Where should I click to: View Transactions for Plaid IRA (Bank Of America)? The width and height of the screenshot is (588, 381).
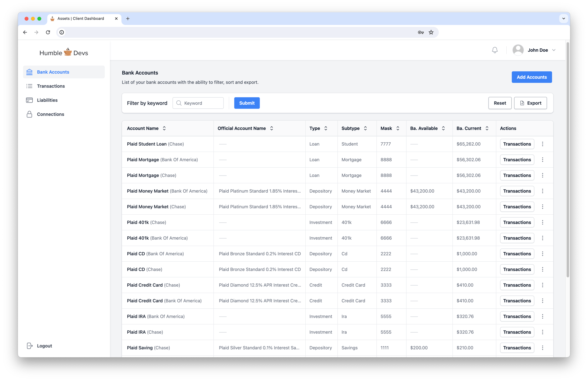pos(517,316)
